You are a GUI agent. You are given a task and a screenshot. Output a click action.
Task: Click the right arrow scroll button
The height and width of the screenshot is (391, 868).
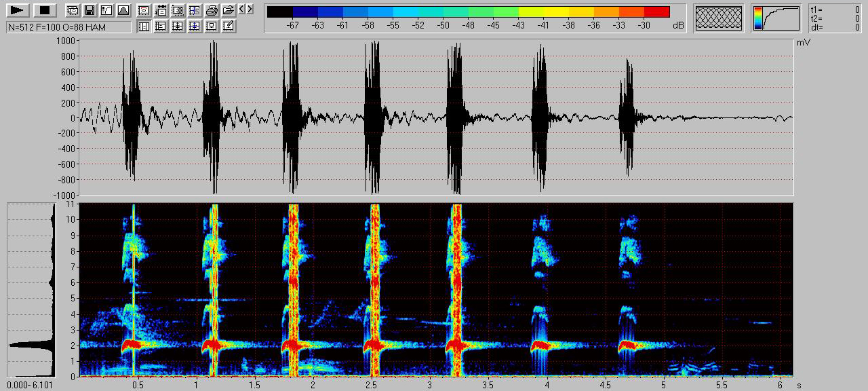click(x=250, y=10)
